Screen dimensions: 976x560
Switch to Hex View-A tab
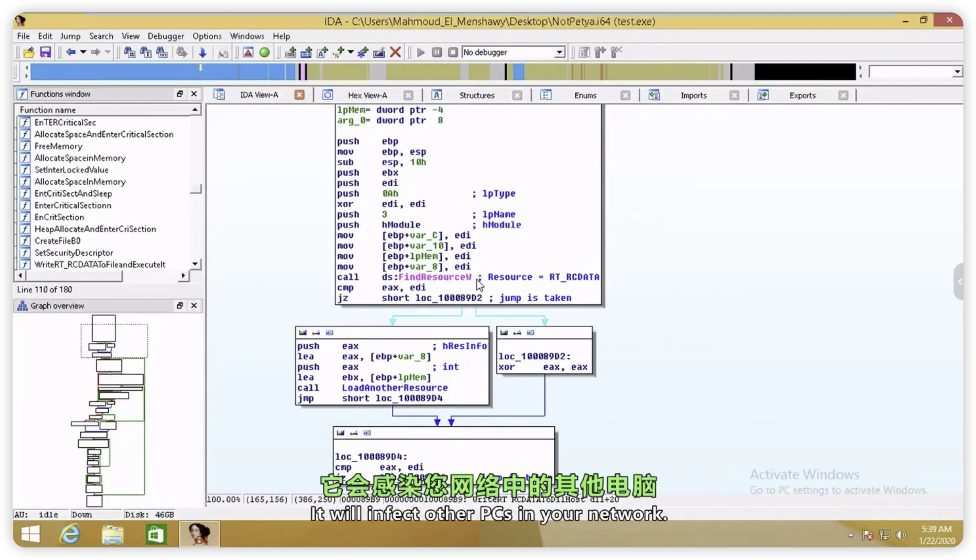click(x=367, y=95)
